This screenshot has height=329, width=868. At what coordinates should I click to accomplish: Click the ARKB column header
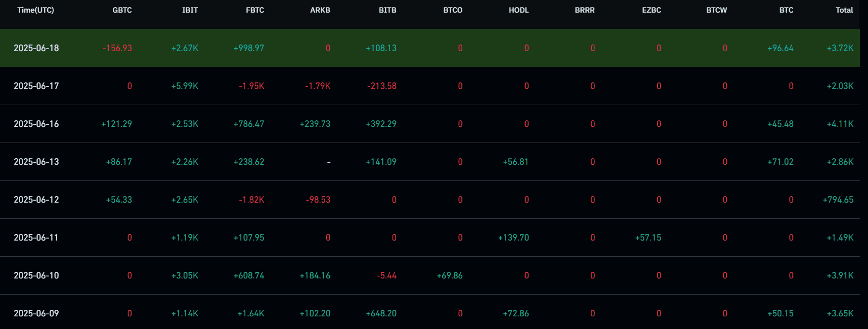pos(320,10)
